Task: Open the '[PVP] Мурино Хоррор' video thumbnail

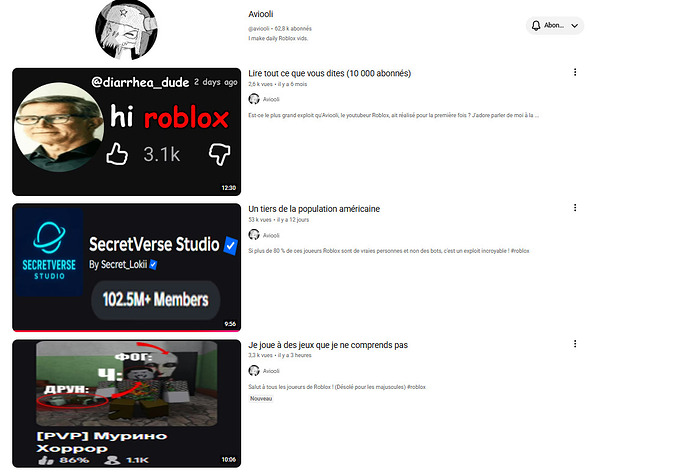Action: pos(127,403)
